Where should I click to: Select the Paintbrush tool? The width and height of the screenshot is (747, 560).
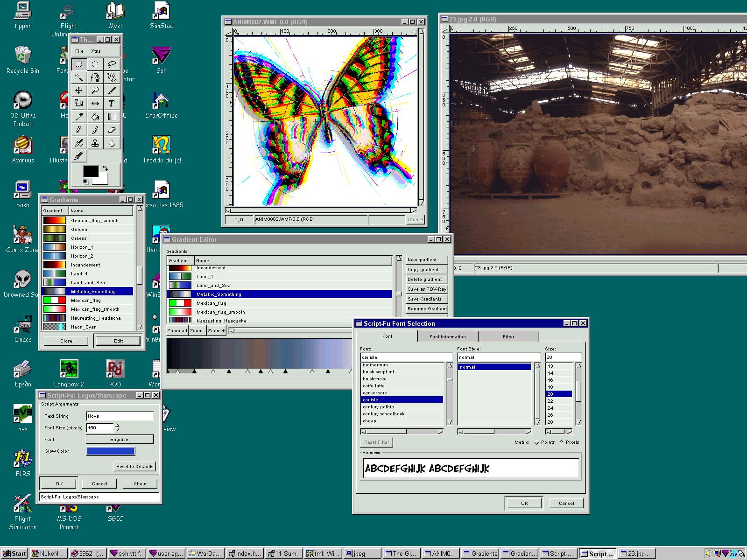(95, 129)
